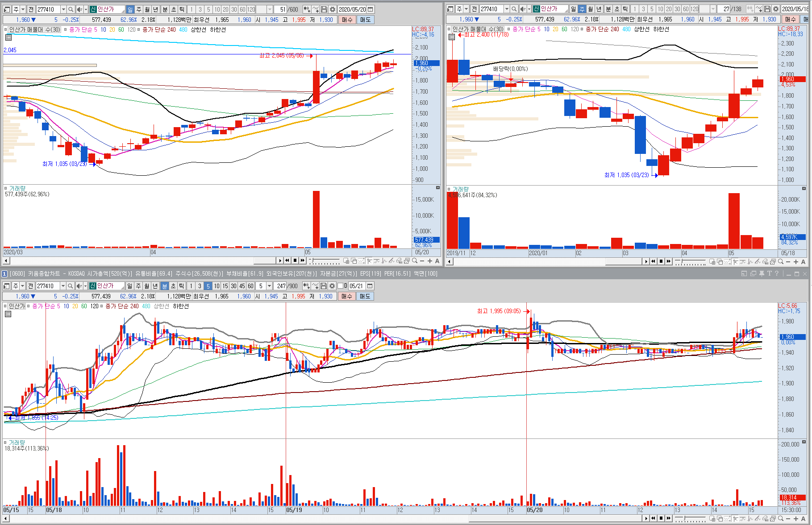Select monthly (월) period in top-left chart
Viewport: 812px width, 525px height.
coord(147,9)
